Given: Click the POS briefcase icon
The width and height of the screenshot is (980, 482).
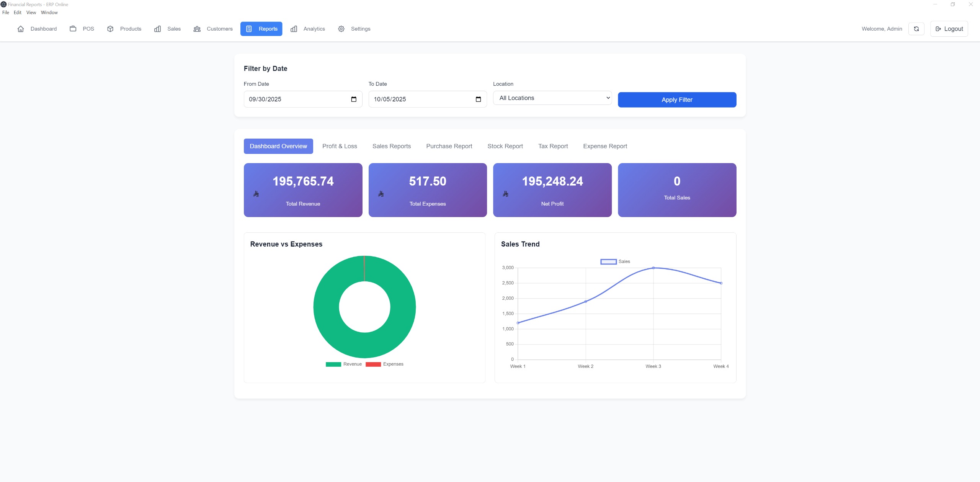Looking at the screenshot, I should pos(73,29).
